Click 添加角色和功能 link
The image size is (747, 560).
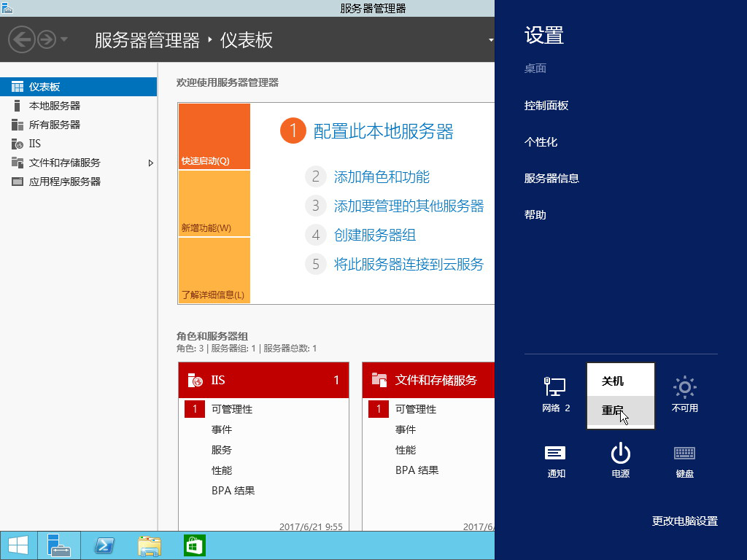tap(381, 176)
